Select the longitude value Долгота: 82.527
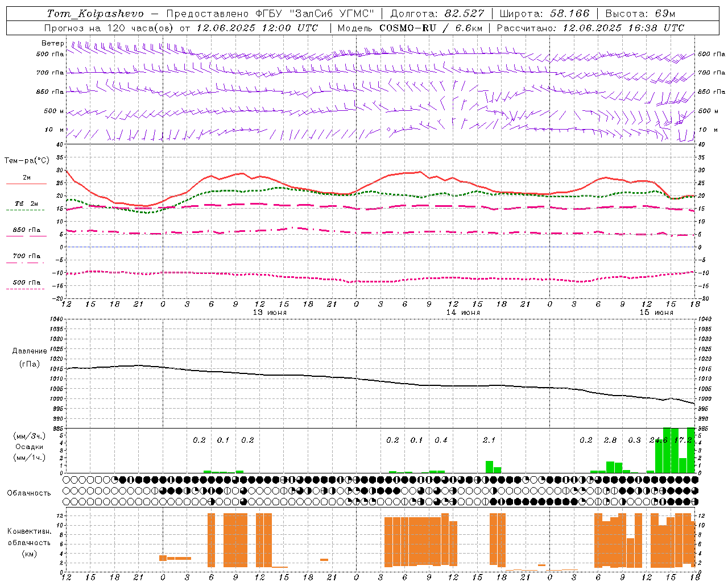 click(x=437, y=14)
